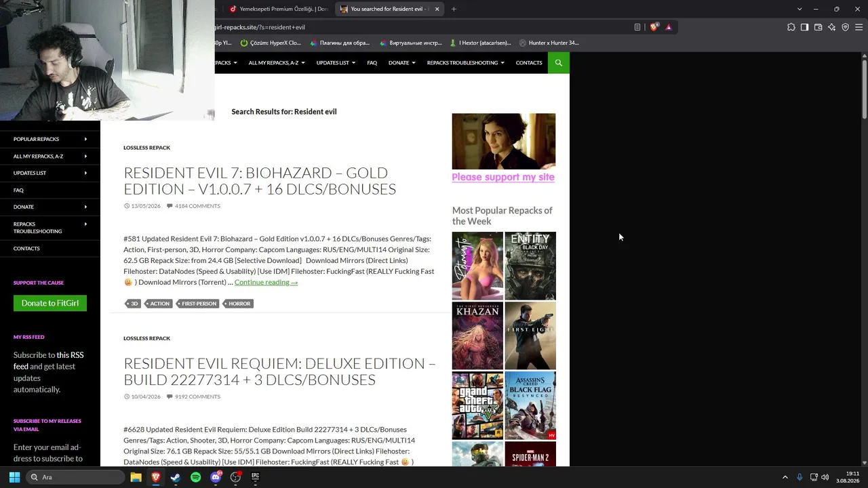Expand Popular Repacks in the sidebar

(x=50, y=139)
